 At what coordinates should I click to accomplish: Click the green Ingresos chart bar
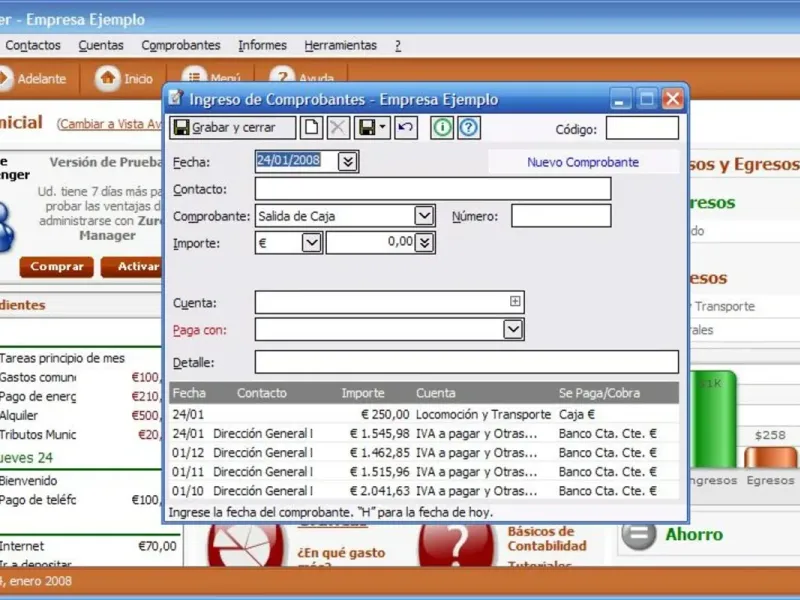coord(714,419)
